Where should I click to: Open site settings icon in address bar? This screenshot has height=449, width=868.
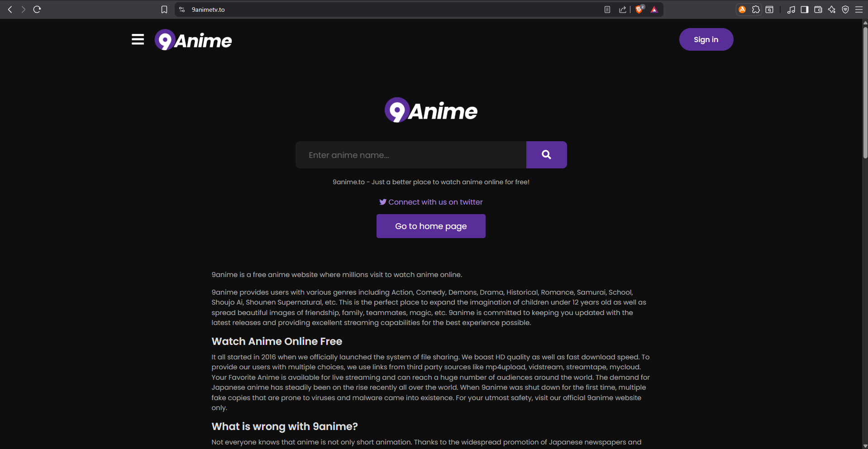[182, 10]
